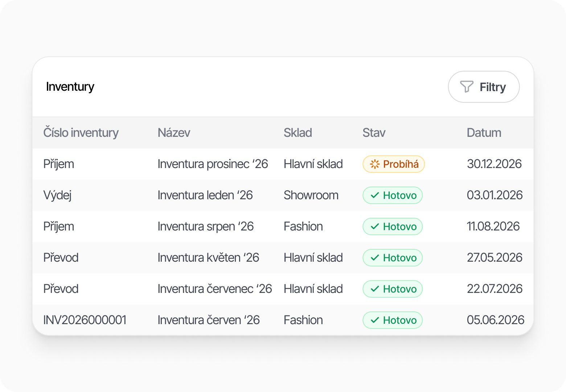Viewport: 566px width, 392px height.
Task: Click the checkmark icon for Inventura srpen '26
Action: (375, 226)
